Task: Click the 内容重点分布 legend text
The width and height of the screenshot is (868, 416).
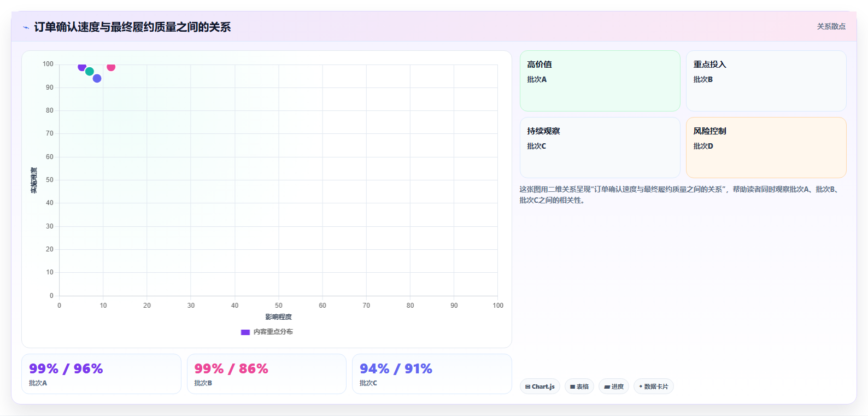Action: click(273, 332)
